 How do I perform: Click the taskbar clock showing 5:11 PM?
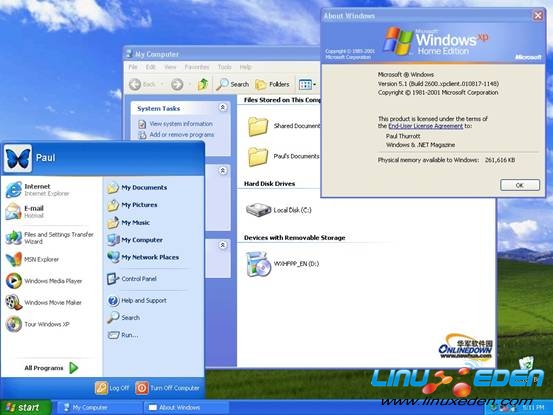[x=533, y=408]
